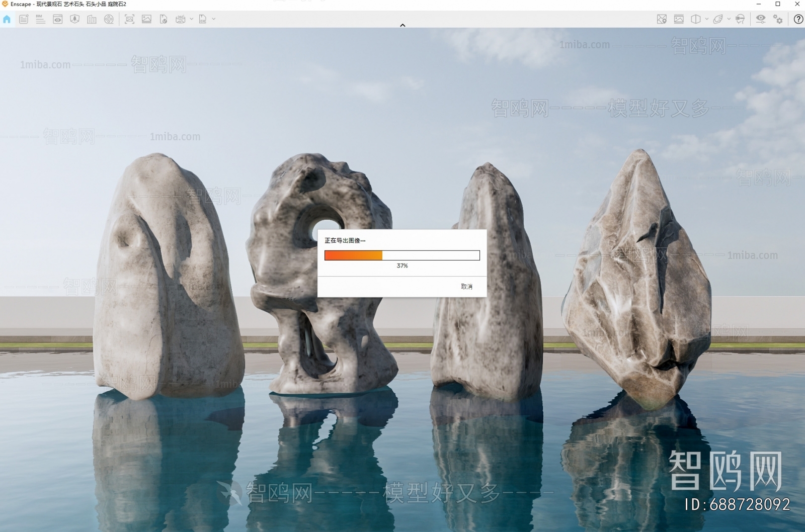Click the Export EXE standalone icon
Screen dimensions: 805x532
[x=203, y=19]
